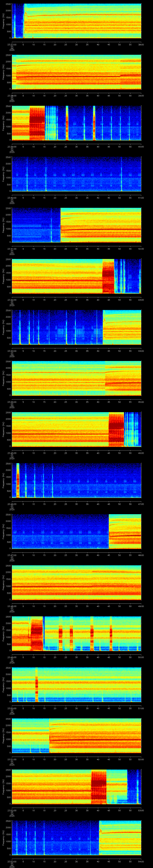Click the 2500 frequency tick on the 23:37 panel
153x868 pixels.
pyautogui.click(x=8, y=4)
